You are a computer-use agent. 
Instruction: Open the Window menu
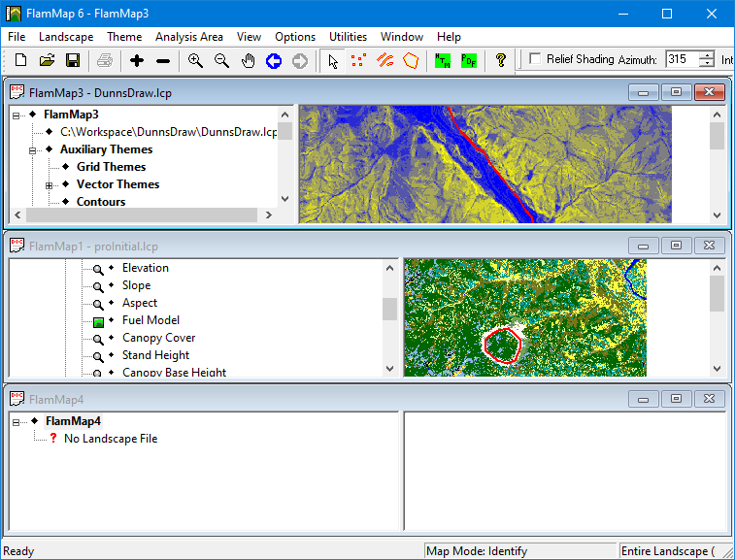[402, 37]
